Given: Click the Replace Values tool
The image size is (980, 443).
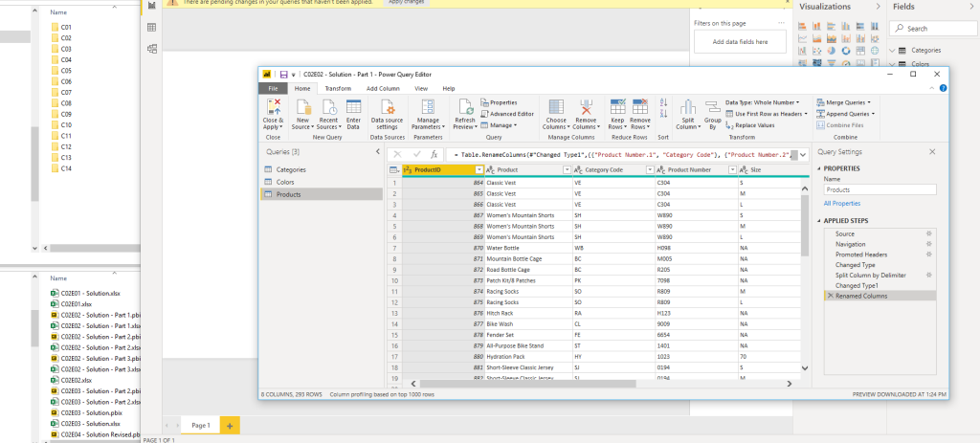Looking at the screenshot, I should click(753, 124).
